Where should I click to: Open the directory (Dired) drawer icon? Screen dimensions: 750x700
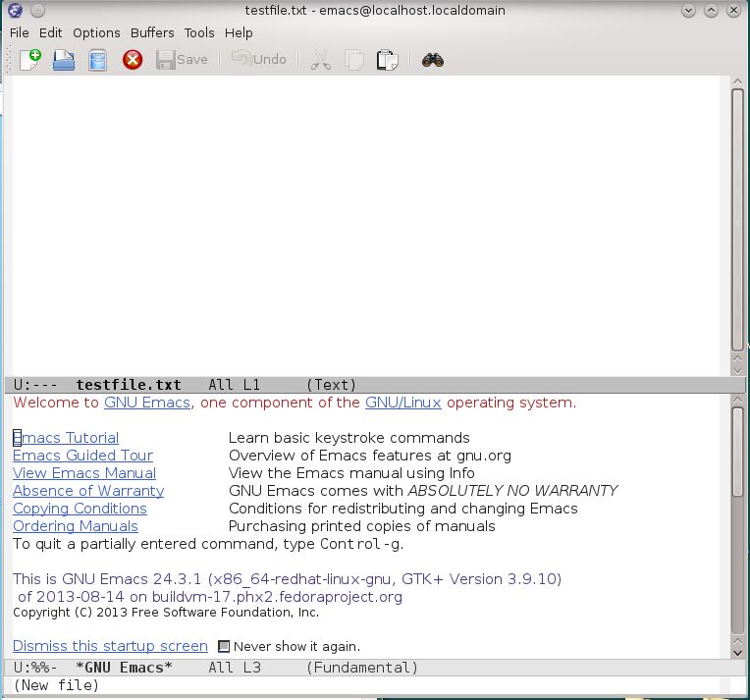point(97,60)
